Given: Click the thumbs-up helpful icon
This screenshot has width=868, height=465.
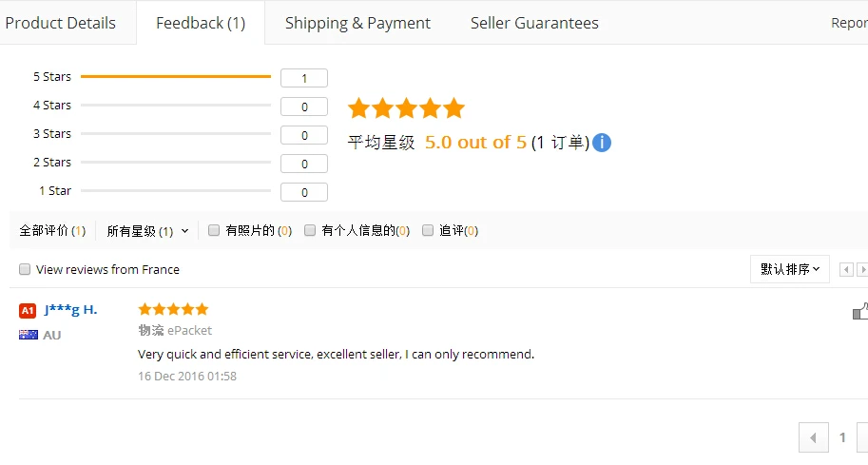Looking at the screenshot, I should click(x=860, y=311).
